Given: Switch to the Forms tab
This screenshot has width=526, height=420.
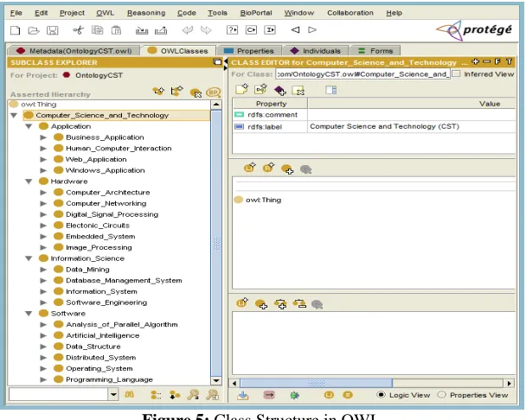Looking at the screenshot, I should [375, 51].
